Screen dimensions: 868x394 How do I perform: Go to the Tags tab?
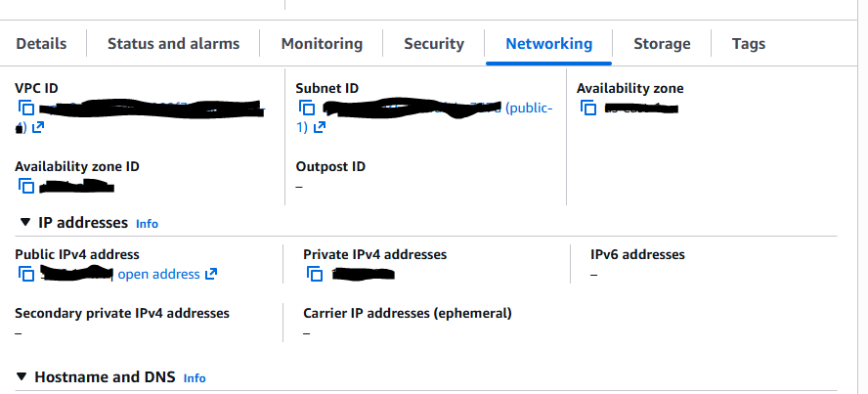(x=749, y=43)
